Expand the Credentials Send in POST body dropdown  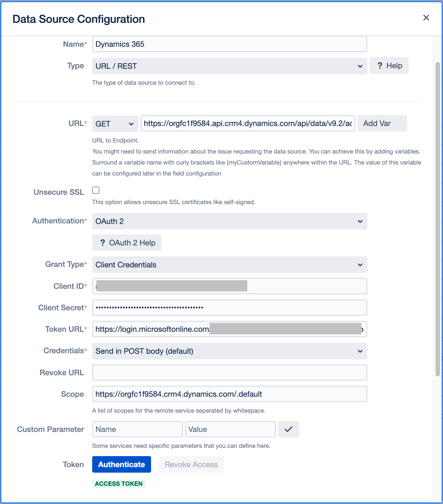[229, 351]
